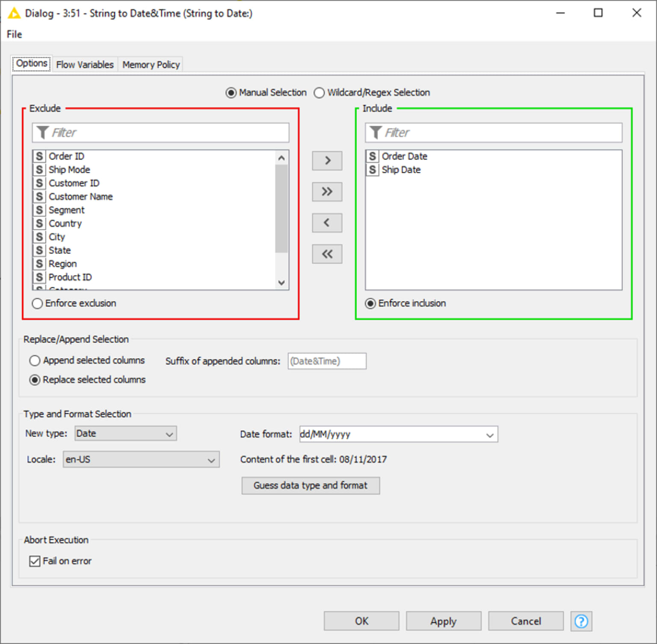
Task: Click the string type icon beside Order Date
Action: [x=373, y=156]
